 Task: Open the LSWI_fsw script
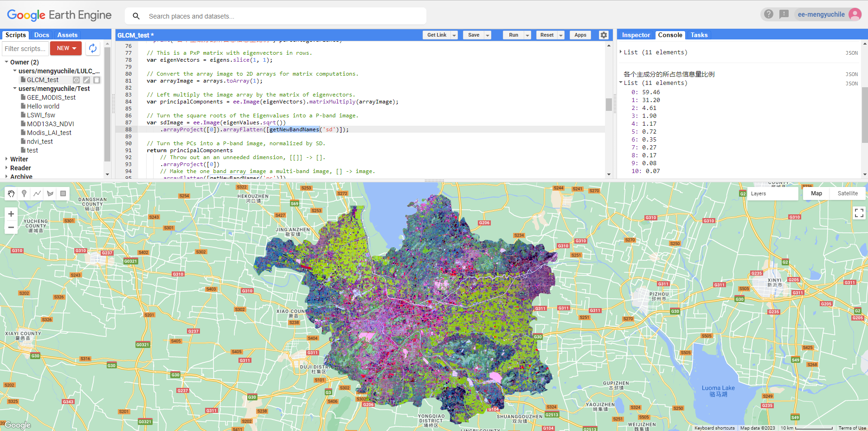tap(41, 115)
